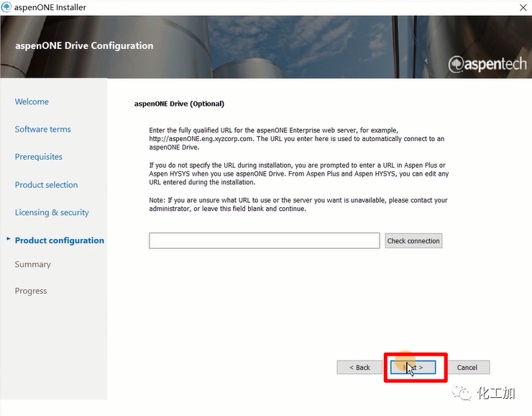Viewport: 532px width, 416px height.
Task: Click the aspentech logo in the banner
Action: 487,65
